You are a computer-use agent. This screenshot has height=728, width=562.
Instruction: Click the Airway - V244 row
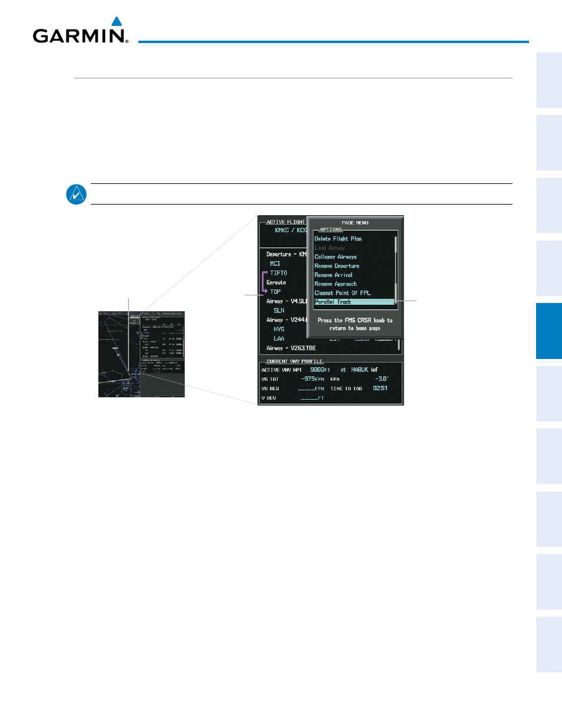coord(286,320)
